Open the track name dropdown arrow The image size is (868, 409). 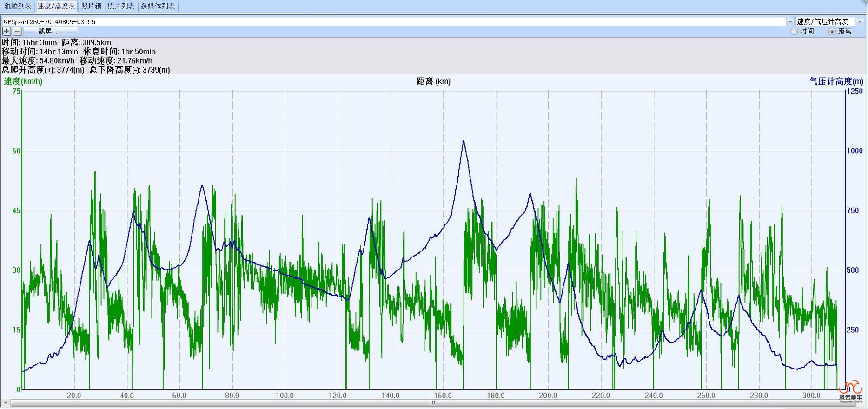(x=790, y=21)
